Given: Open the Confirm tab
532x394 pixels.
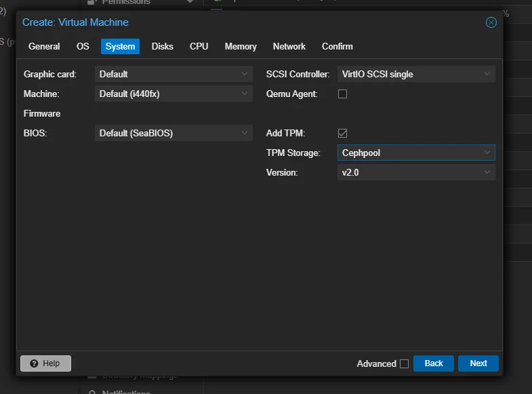Looking at the screenshot, I should 337,47.
